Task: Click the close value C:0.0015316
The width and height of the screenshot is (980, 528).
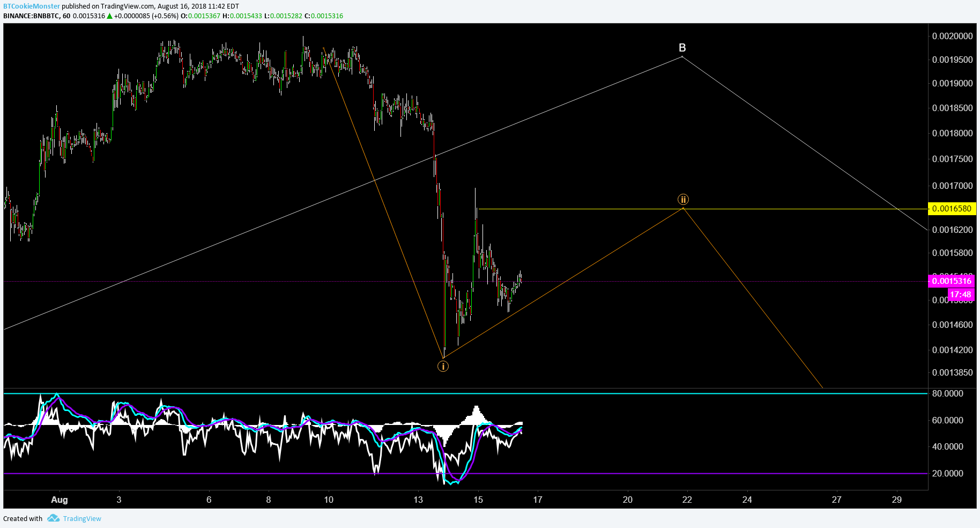Action: pyautogui.click(x=324, y=16)
